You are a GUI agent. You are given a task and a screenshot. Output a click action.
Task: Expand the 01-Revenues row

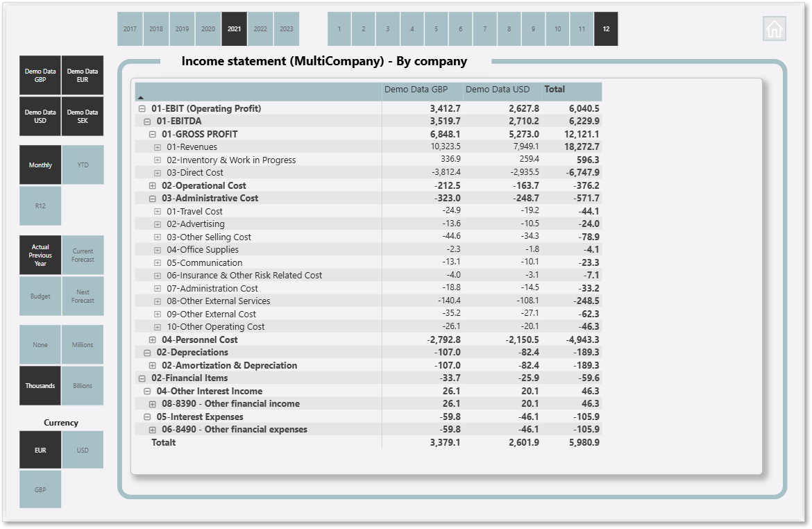[158, 147]
